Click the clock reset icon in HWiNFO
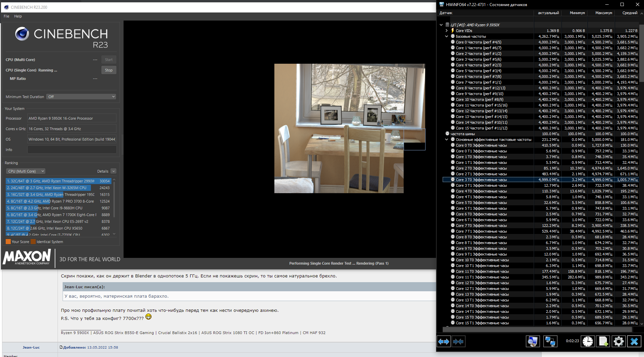Image resolution: width=644 pixels, height=357 pixels. tap(588, 341)
